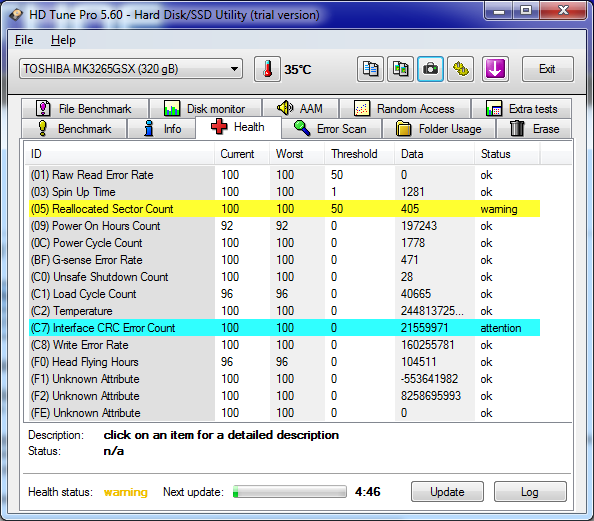Select the Interface CRC Error Count row
The image size is (594, 521).
coord(284,328)
